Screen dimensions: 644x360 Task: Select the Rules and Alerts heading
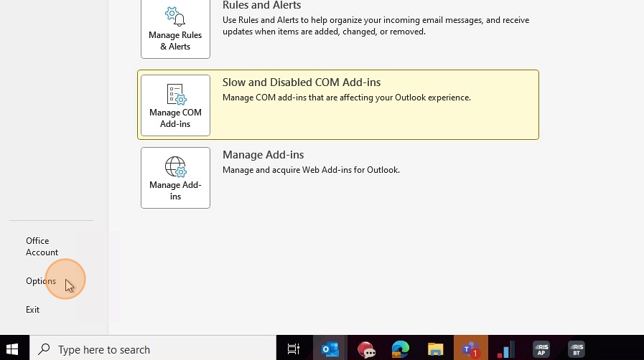point(261,5)
